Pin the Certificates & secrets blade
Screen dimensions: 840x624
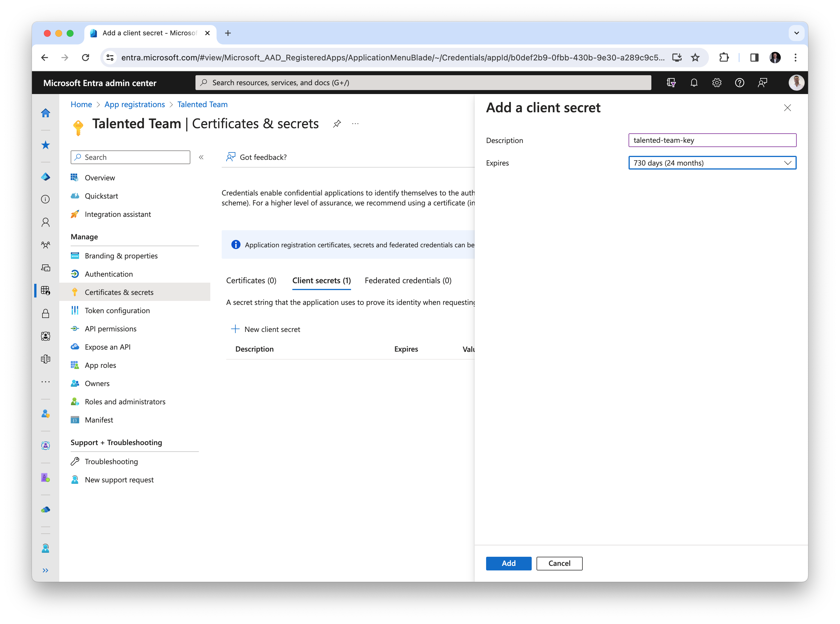[x=337, y=123]
